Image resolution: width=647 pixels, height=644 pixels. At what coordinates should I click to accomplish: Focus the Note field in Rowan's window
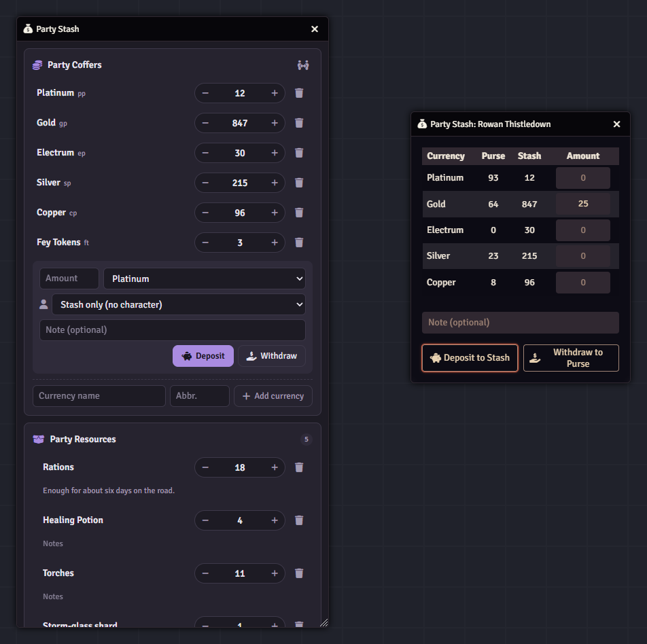tap(521, 323)
